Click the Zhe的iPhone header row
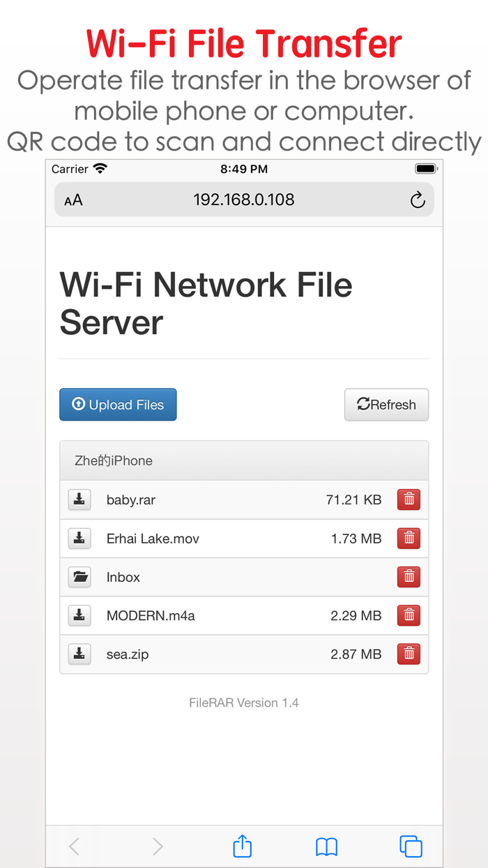 pyautogui.click(x=243, y=461)
